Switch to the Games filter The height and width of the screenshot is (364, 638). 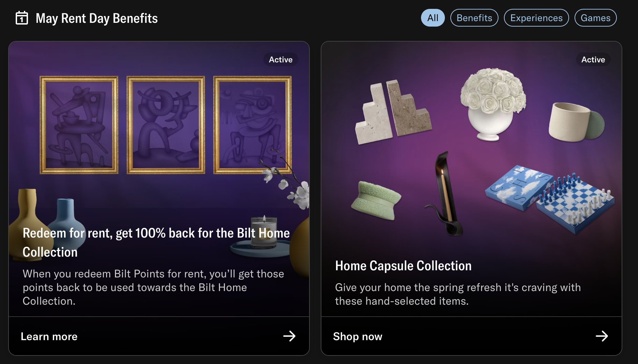pyautogui.click(x=595, y=18)
